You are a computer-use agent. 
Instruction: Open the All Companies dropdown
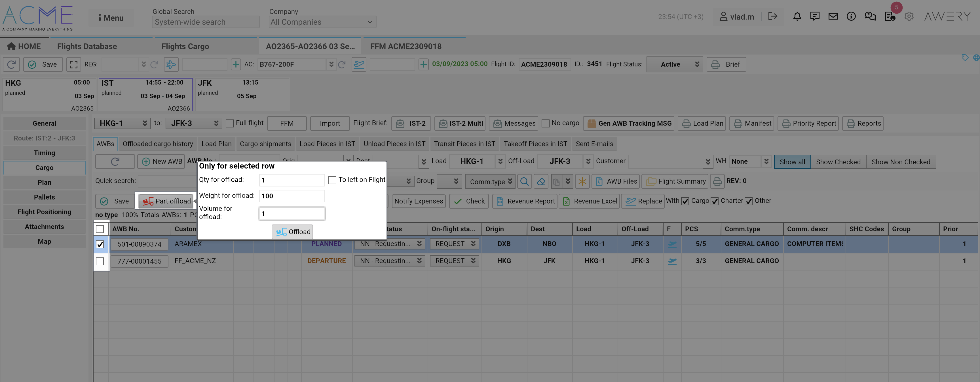coord(322,22)
